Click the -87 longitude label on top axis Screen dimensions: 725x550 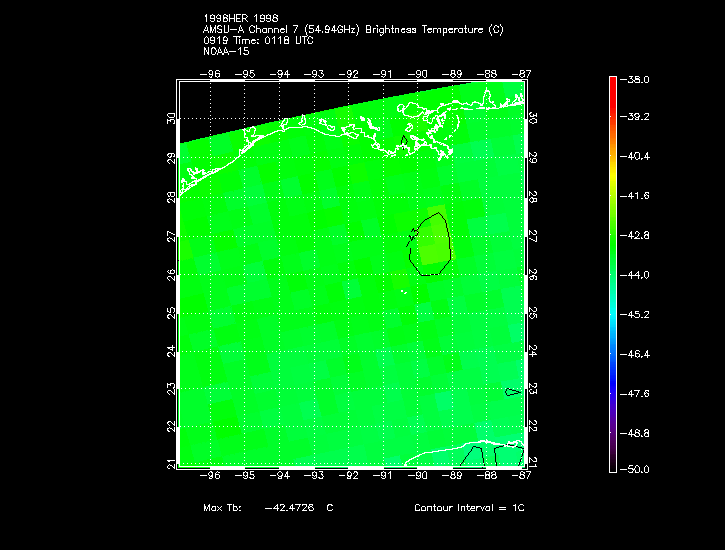pyautogui.click(x=520, y=73)
